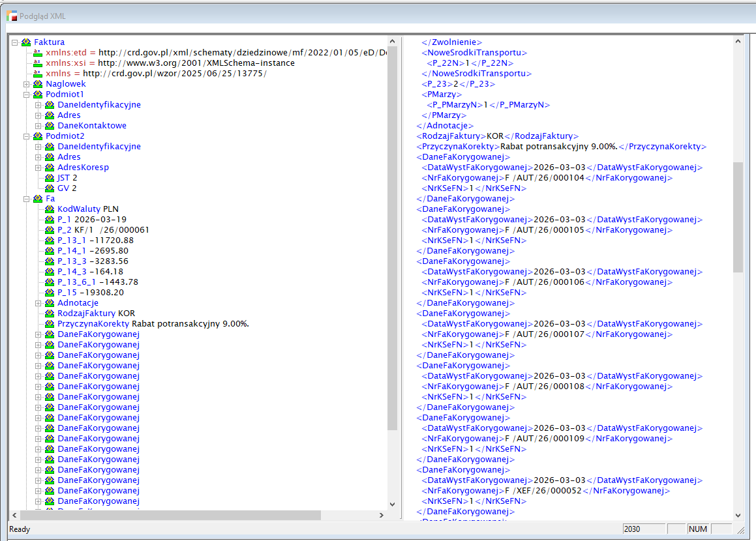Click the Faktura root node icon
Screen dimensions: 756x541
[x=27, y=42]
